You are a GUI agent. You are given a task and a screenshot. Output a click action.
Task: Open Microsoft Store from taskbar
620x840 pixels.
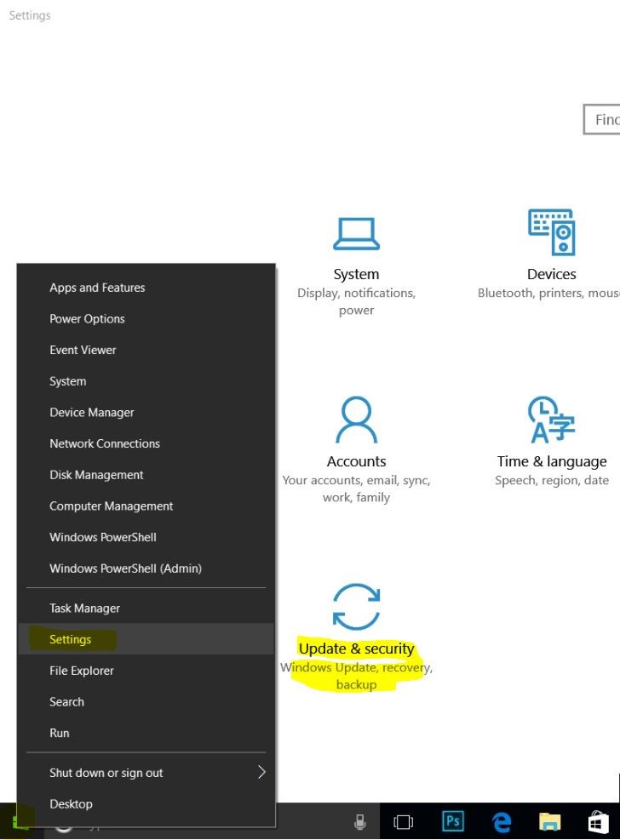click(599, 821)
